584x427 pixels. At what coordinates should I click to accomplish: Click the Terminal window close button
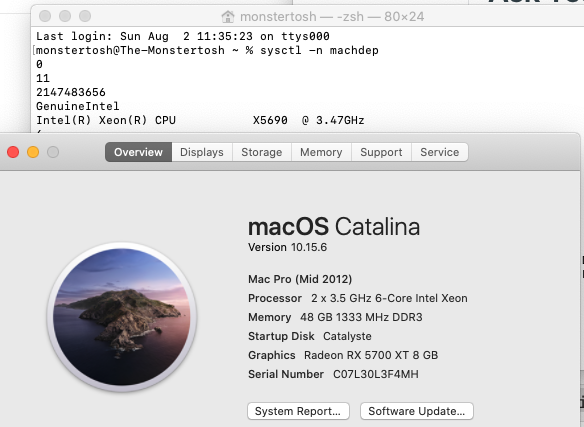(x=45, y=16)
